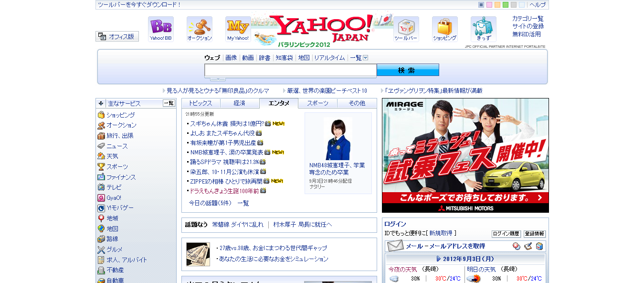This screenshot has width=644, height=283.
Task: Open the スギちゃん休養 損失は1億円? headline
Action: pos(227,123)
